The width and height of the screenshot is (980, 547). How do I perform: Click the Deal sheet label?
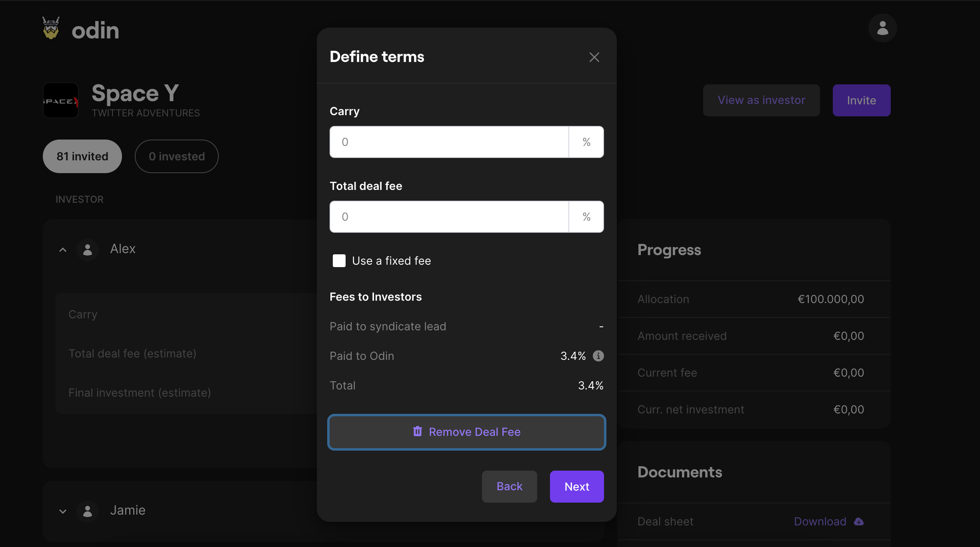[x=665, y=521]
